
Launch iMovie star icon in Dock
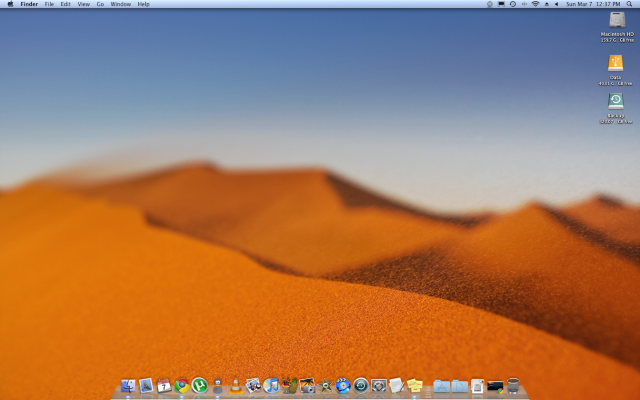[x=325, y=386]
